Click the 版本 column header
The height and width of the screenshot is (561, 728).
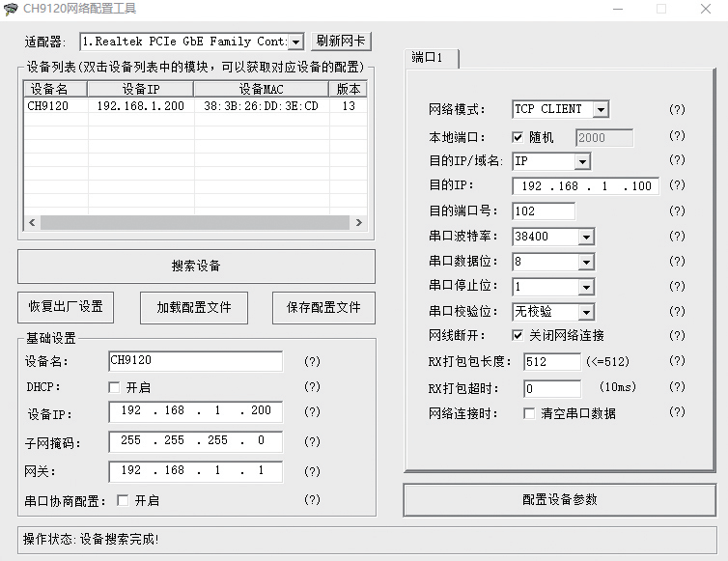click(348, 89)
